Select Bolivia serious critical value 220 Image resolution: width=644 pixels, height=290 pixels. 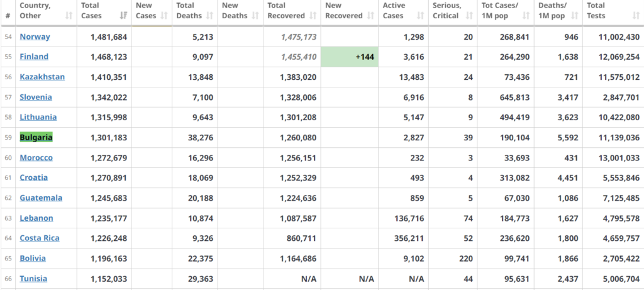pos(466,259)
